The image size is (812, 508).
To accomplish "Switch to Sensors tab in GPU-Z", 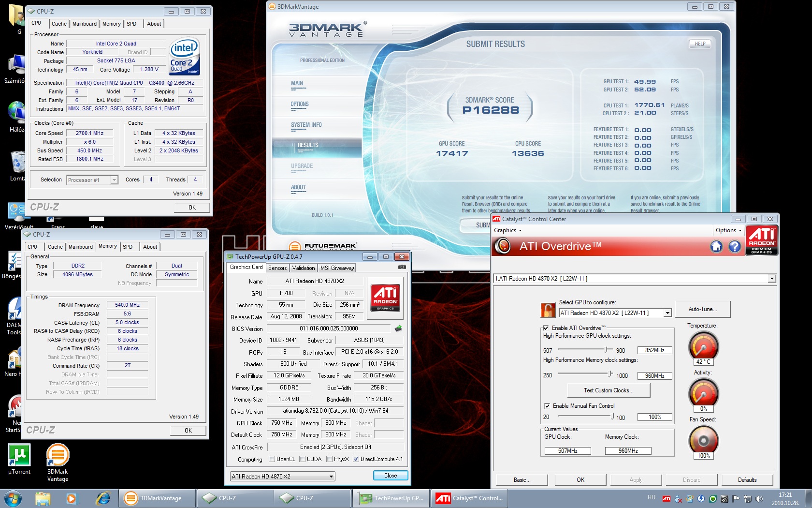I will coord(277,268).
